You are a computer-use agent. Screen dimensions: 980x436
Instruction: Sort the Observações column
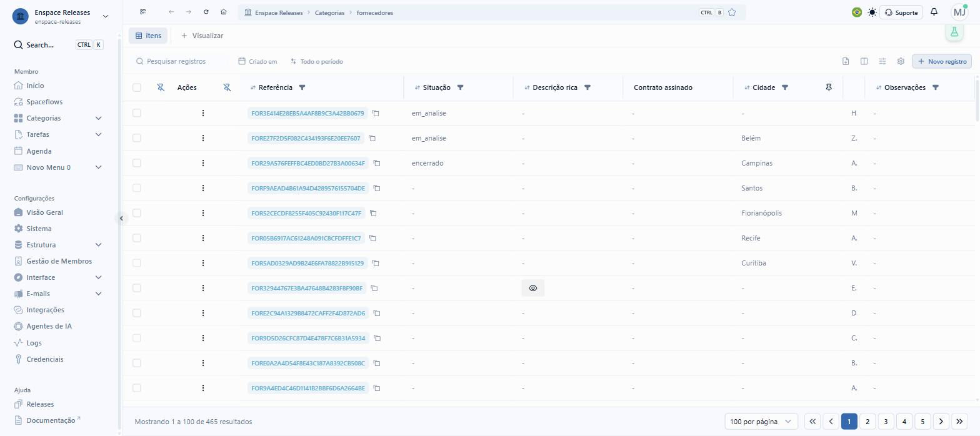tap(879, 87)
